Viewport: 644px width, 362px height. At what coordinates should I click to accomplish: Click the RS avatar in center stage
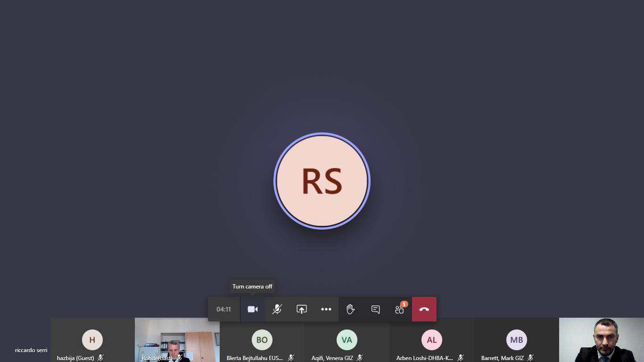[x=322, y=181]
